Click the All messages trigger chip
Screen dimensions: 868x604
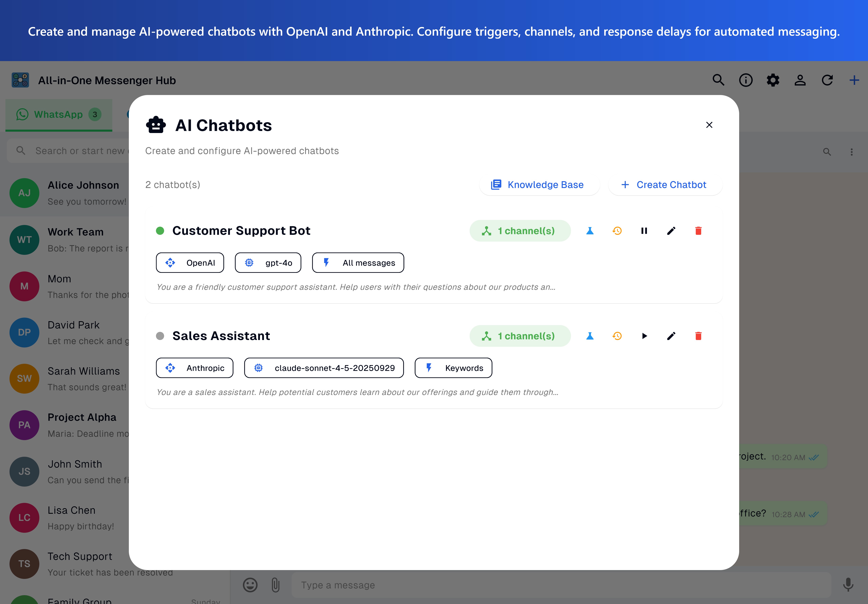358,263
